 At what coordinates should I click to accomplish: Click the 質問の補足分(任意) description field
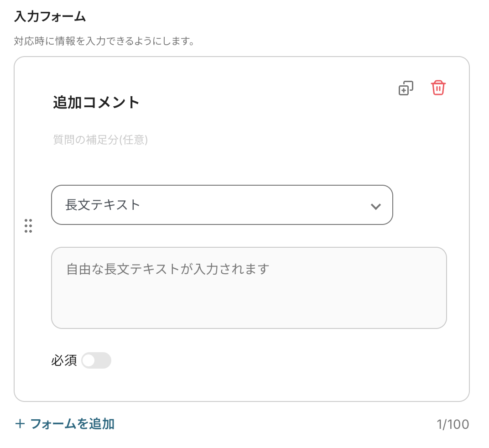coord(100,140)
